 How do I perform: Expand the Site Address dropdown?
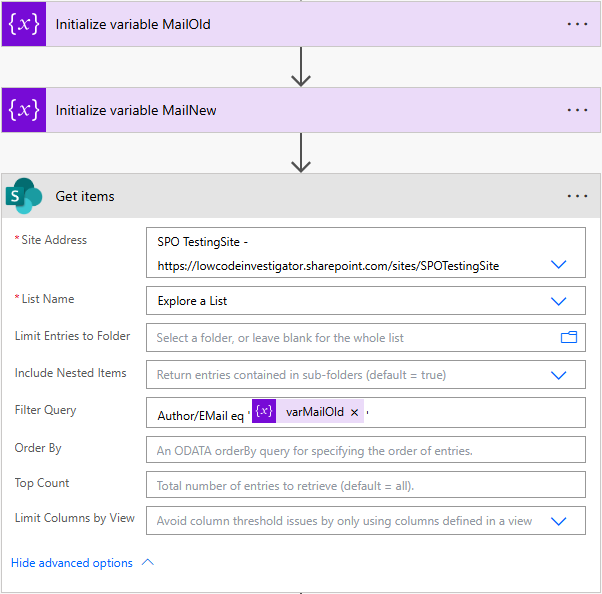(x=559, y=265)
